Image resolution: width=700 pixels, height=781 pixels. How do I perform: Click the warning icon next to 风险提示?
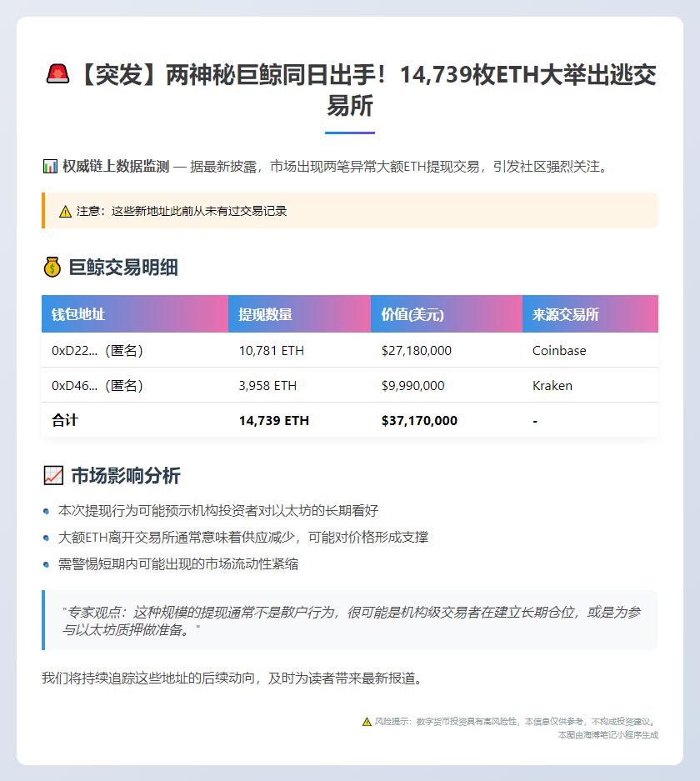point(367,722)
